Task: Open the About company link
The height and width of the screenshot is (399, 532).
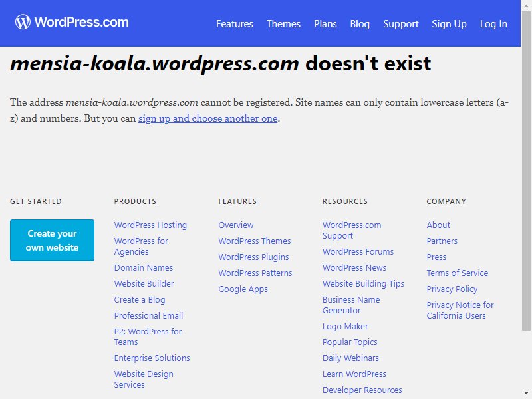Action: [438, 225]
